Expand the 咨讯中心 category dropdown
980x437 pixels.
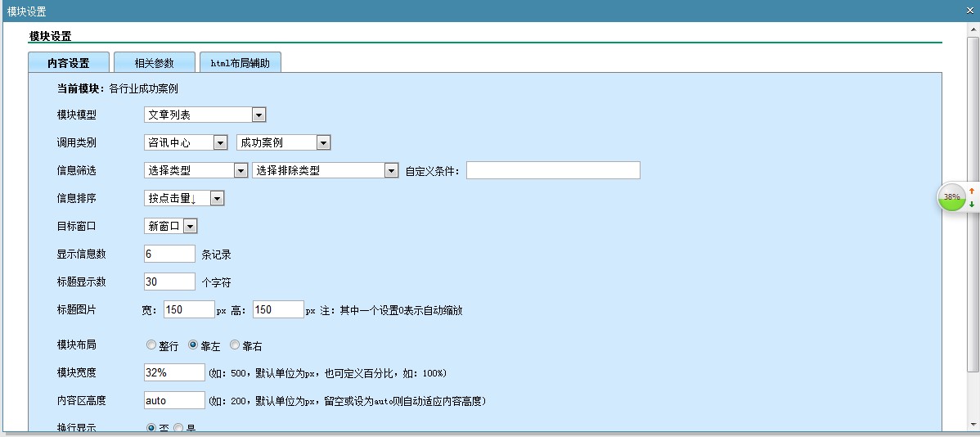(186, 142)
